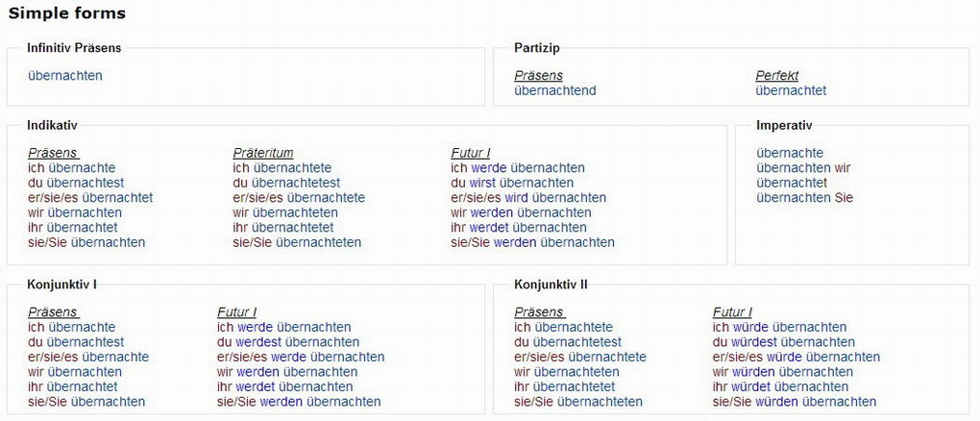Click the 'Simple forms' page heading
Screen dimensions: 980x421
pos(67,13)
